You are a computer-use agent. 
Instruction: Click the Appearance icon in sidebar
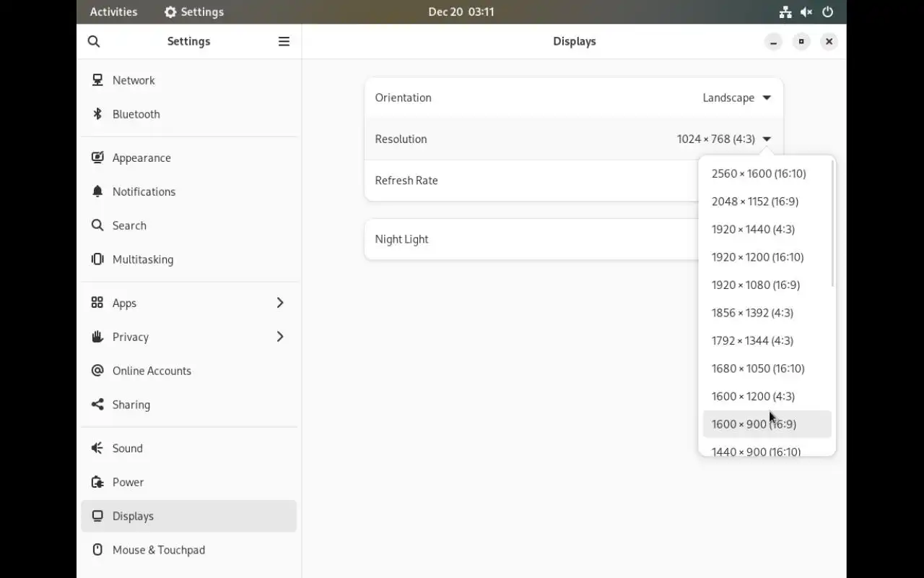coord(97,158)
